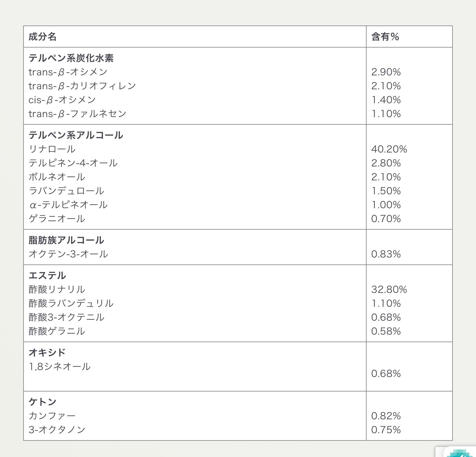Click the 1,8シネオール component name
476x457 pixels.
coord(59,367)
